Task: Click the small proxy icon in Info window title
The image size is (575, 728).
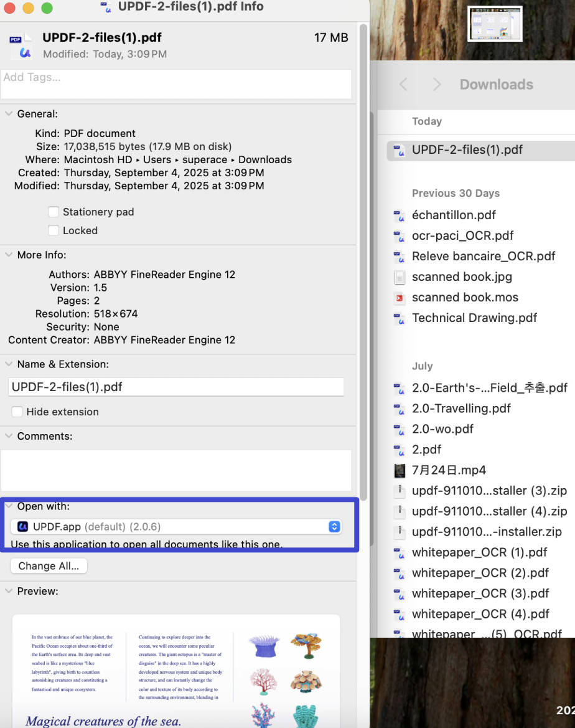Action: click(106, 7)
